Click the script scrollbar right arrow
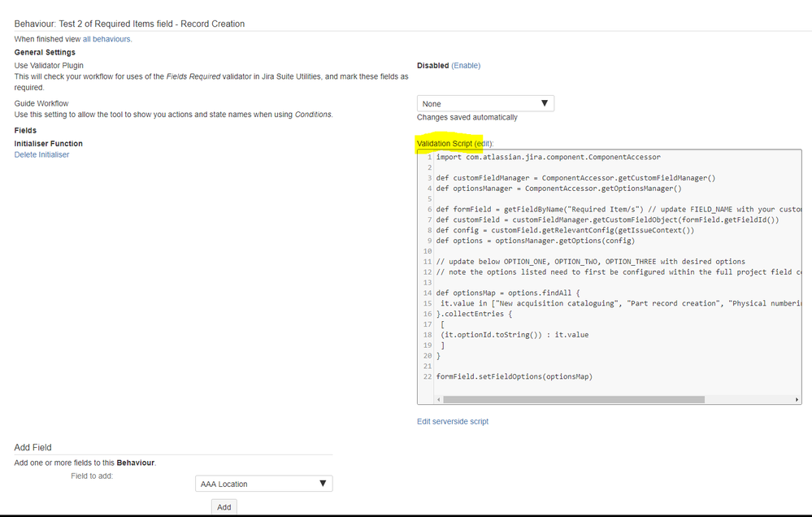812x517 pixels. pyautogui.click(x=797, y=399)
